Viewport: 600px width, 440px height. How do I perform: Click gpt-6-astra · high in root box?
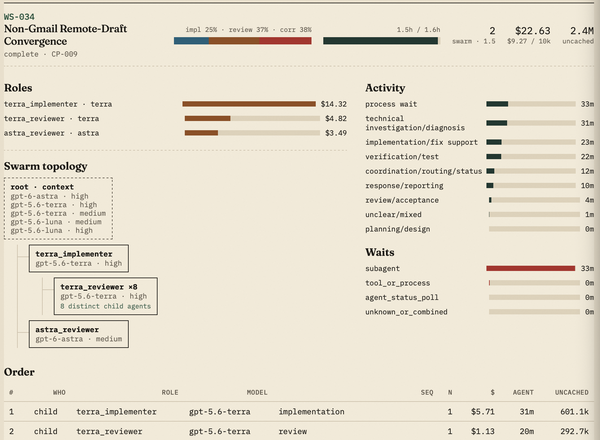coord(49,196)
